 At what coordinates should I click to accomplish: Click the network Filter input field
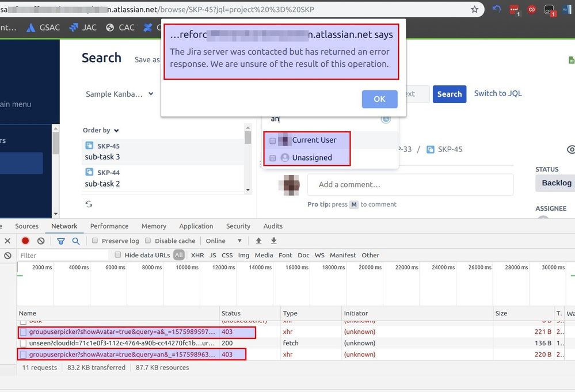[x=63, y=256]
